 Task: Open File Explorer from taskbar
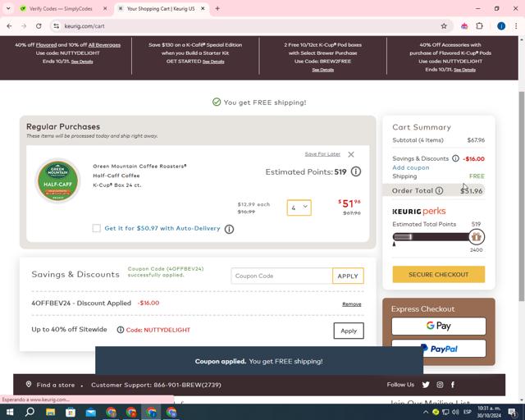tap(50, 412)
